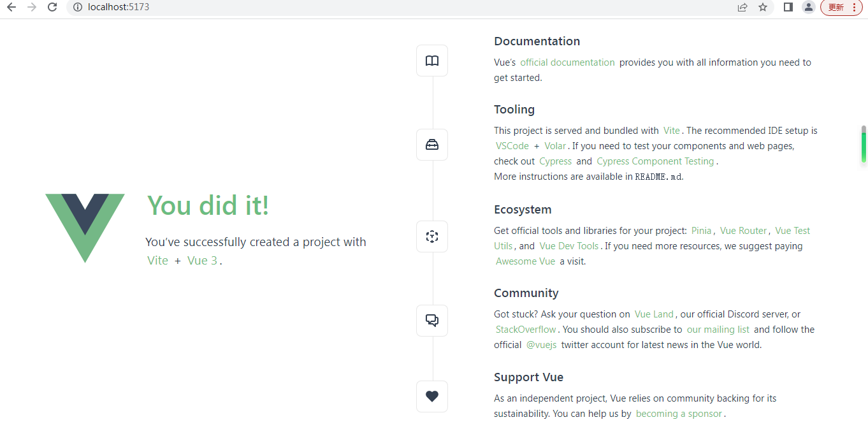Toggle the browser side panel
The width and height of the screenshot is (868, 422).
[788, 7]
